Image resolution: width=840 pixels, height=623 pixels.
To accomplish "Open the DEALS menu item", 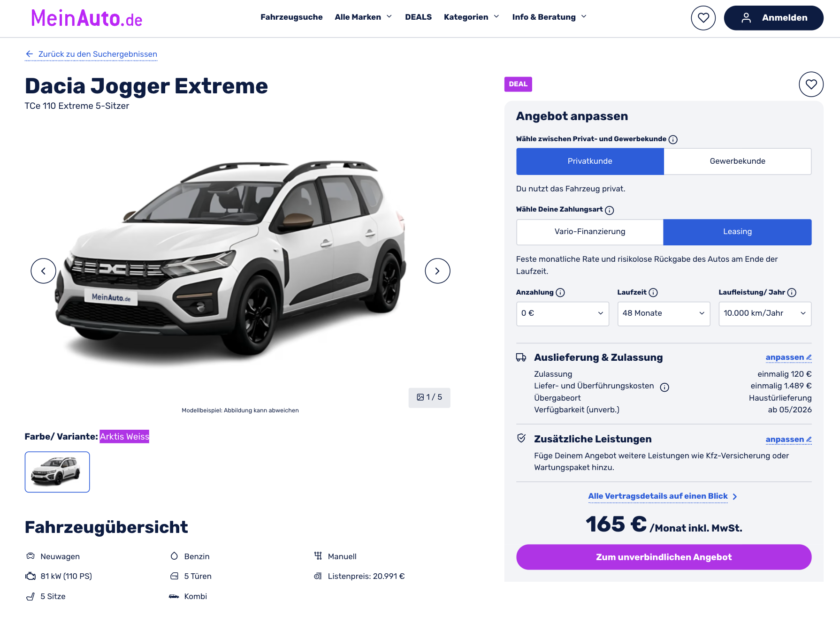I will pyautogui.click(x=418, y=17).
